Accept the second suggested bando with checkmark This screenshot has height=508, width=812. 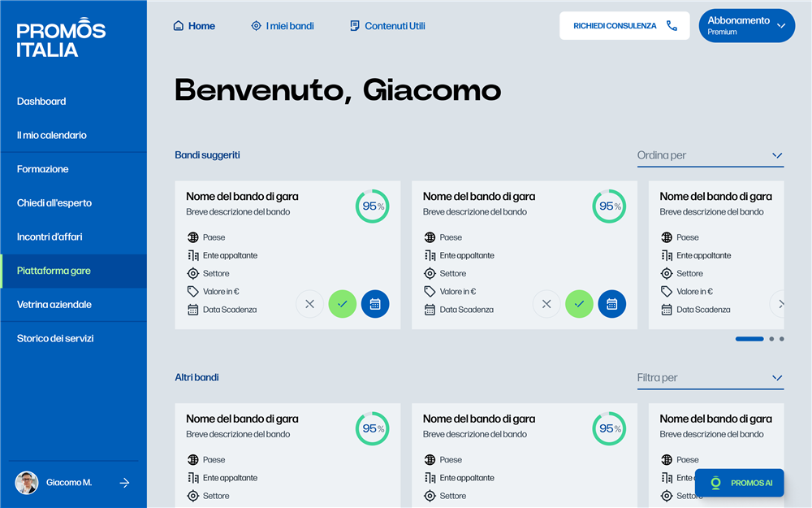pos(579,304)
